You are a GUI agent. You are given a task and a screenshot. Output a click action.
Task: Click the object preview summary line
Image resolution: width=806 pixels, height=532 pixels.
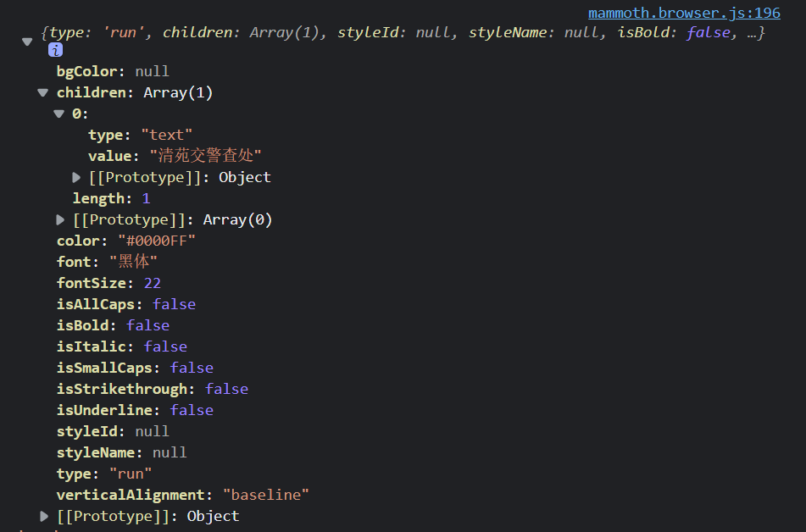point(403,32)
